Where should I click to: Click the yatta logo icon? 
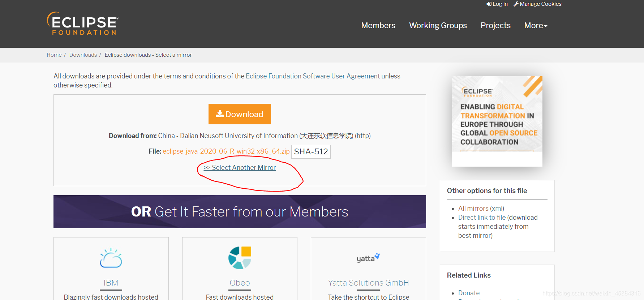pos(368,258)
